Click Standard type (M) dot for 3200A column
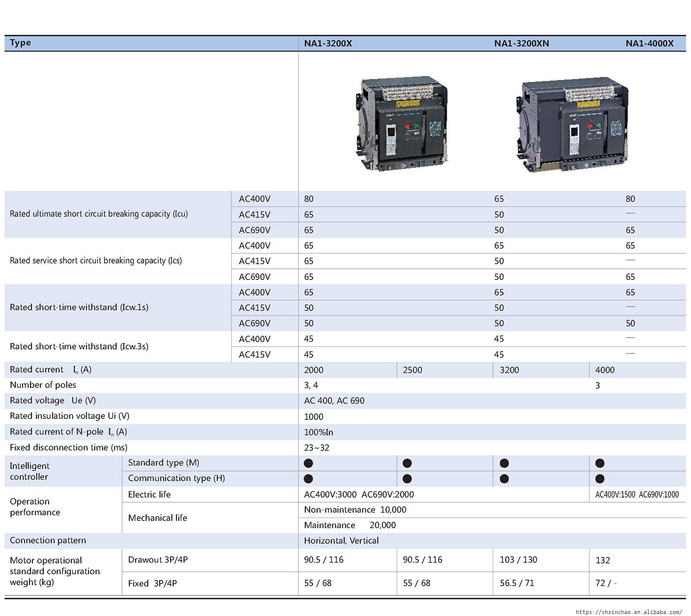This screenshot has width=691, height=616. 504,463
